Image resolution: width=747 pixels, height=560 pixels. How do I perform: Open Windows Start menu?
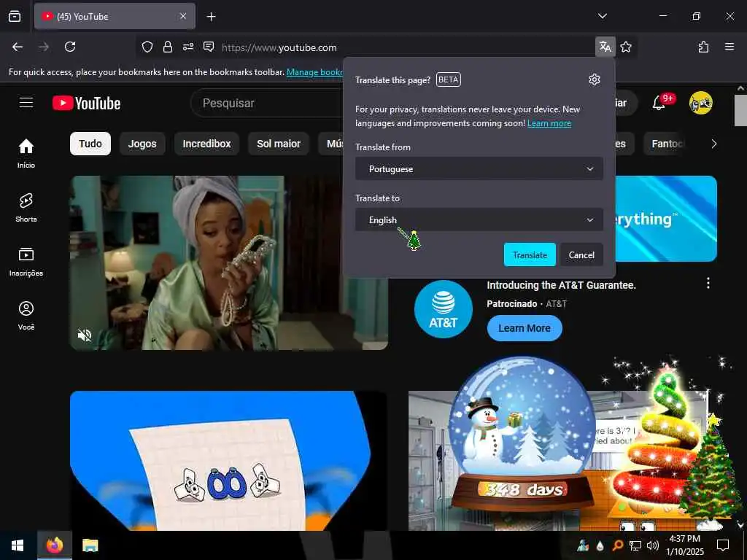[x=18, y=545]
